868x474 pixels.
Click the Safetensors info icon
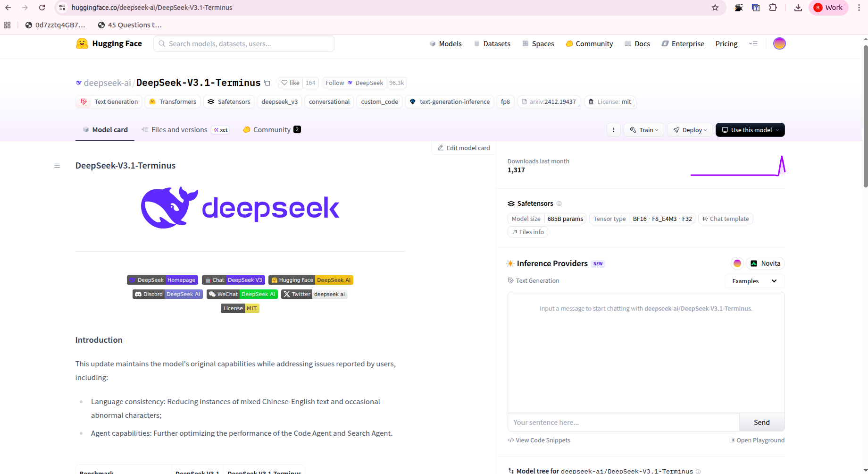tap(559, 203)
